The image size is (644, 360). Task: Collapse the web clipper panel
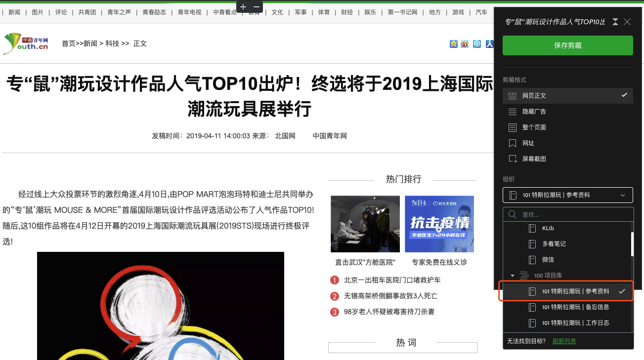click(x=615, y=22)
